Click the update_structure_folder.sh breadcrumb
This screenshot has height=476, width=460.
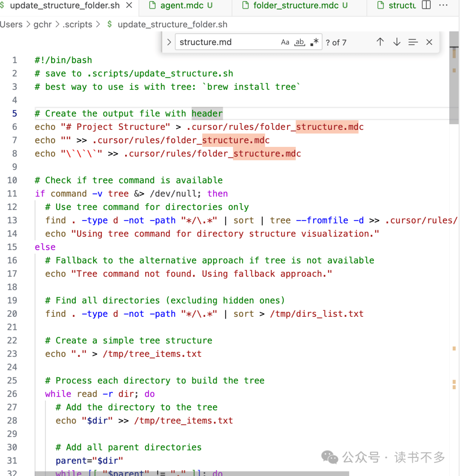172,24
